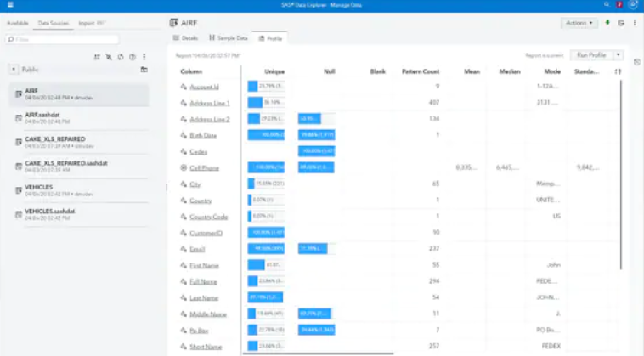The image size is (644, 356).
Task: Open the Actions dropdown
Action: 579,23
